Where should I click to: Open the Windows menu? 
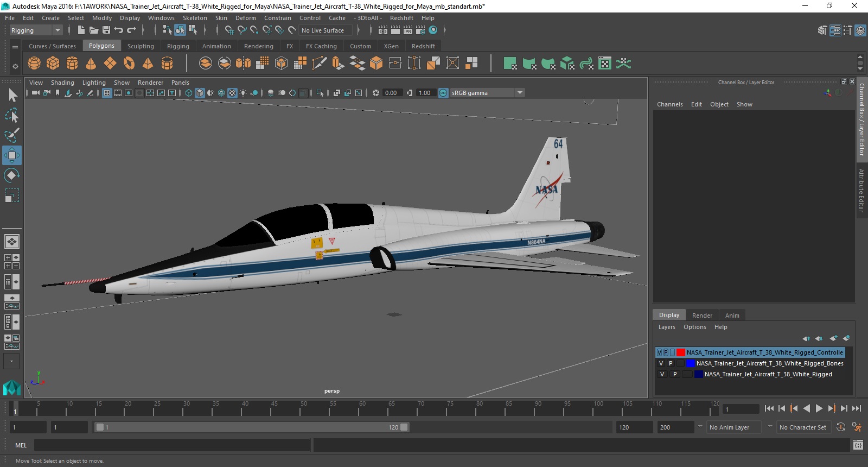pos(161,18)
